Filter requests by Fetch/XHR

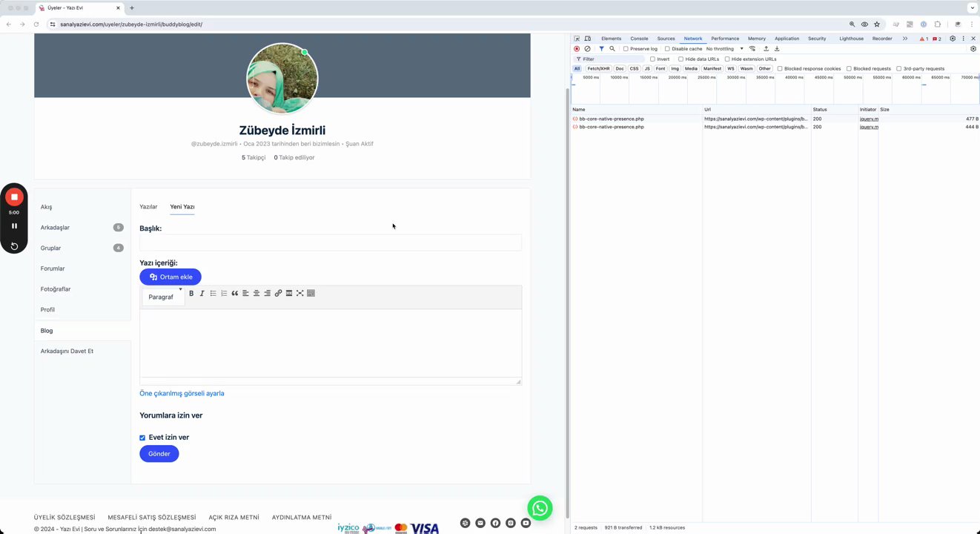coord(599,69)
